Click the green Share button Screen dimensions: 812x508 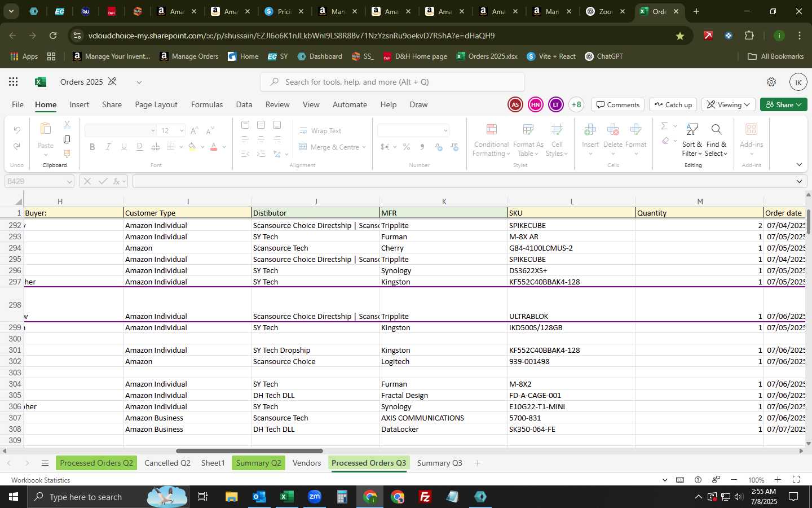pos(784,104)
